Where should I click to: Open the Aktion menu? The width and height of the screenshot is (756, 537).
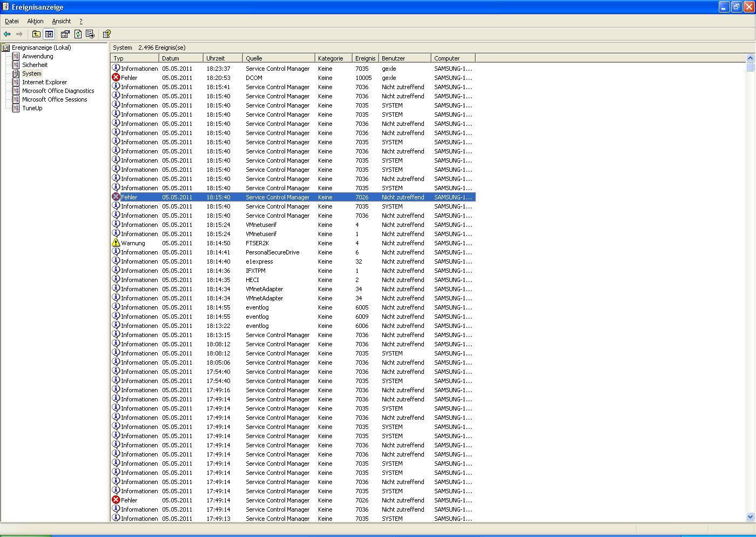[35, 21]
